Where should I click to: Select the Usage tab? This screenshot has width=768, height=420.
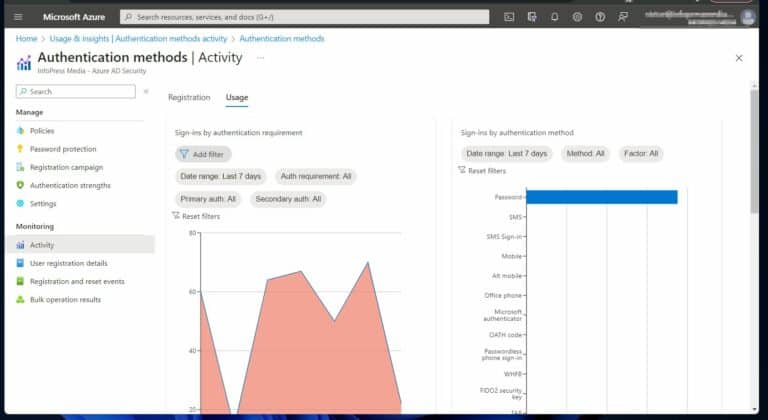(237, 98)
